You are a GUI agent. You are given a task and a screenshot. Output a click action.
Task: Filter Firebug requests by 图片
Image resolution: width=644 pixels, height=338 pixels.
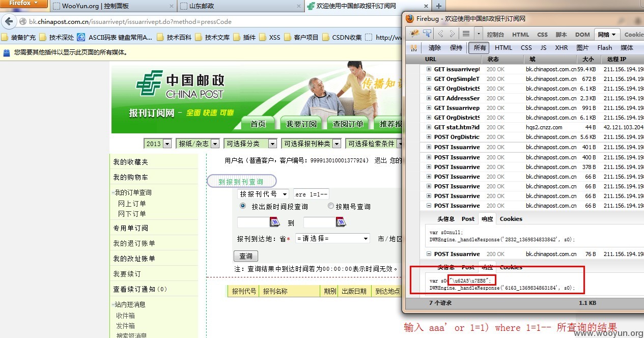(582, 47)
